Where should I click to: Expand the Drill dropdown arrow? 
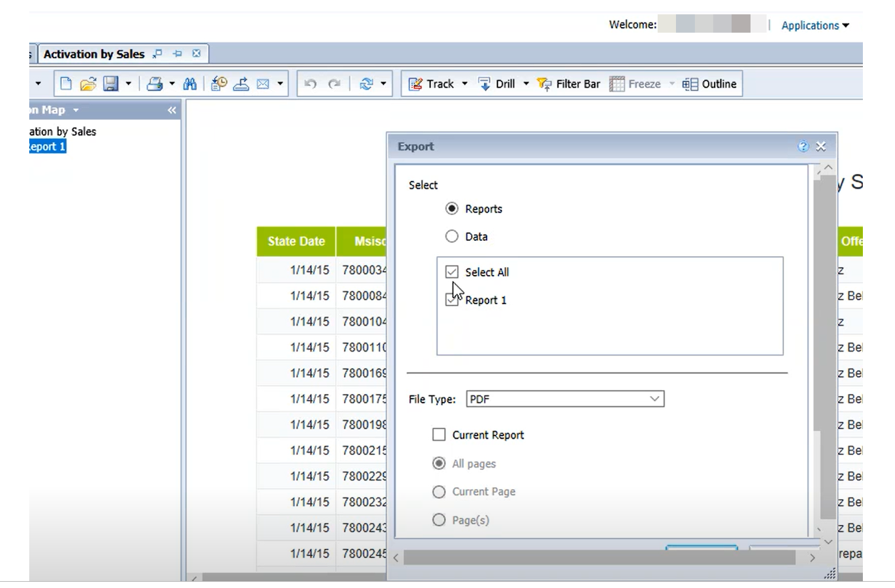[x=525, y=84]
